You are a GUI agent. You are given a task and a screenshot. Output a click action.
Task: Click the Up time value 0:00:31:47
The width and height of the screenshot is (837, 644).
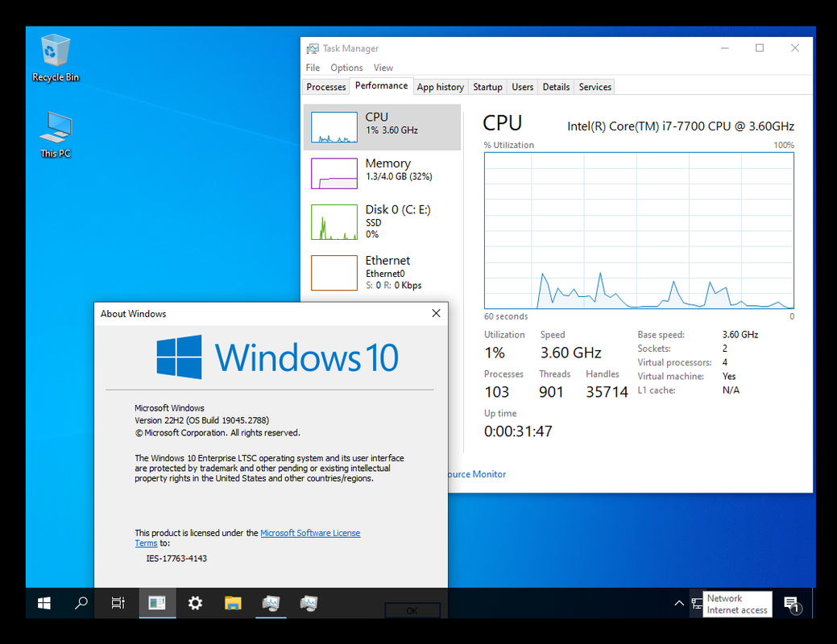[518, 431]
